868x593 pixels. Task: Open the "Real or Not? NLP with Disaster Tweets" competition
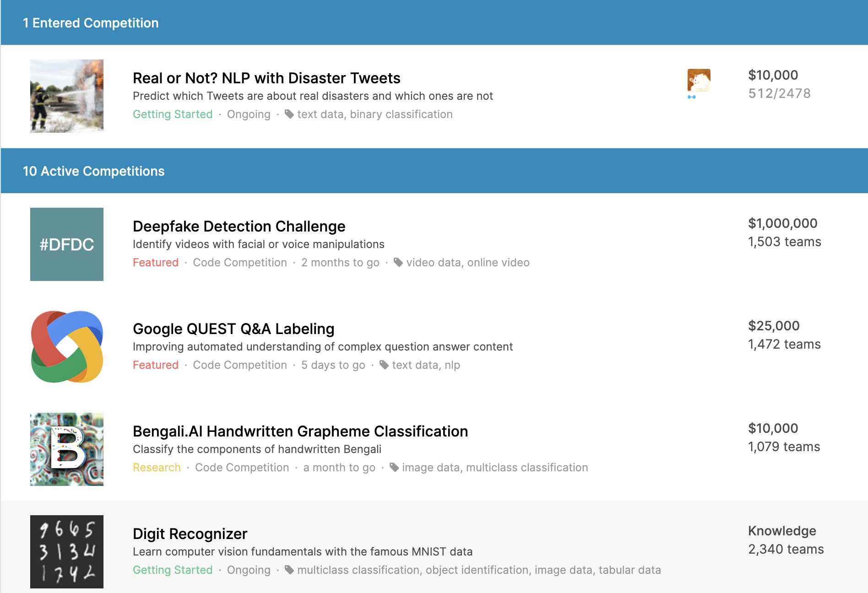pyautogui.click(x=266, y=78)
